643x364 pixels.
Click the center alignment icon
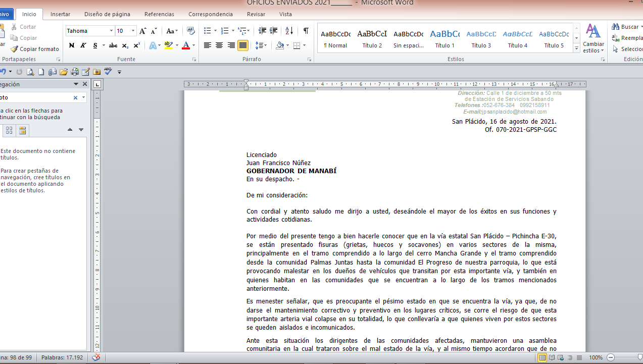(x=219, y=45)
